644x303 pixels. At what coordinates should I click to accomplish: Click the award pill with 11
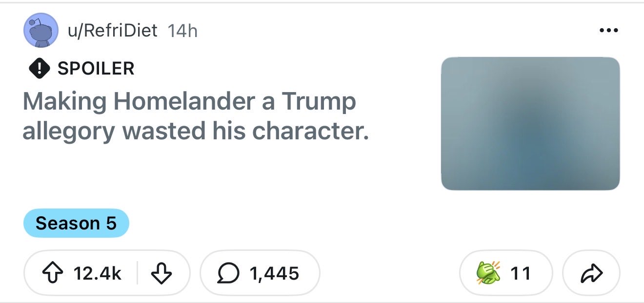(x=506, y=273)
